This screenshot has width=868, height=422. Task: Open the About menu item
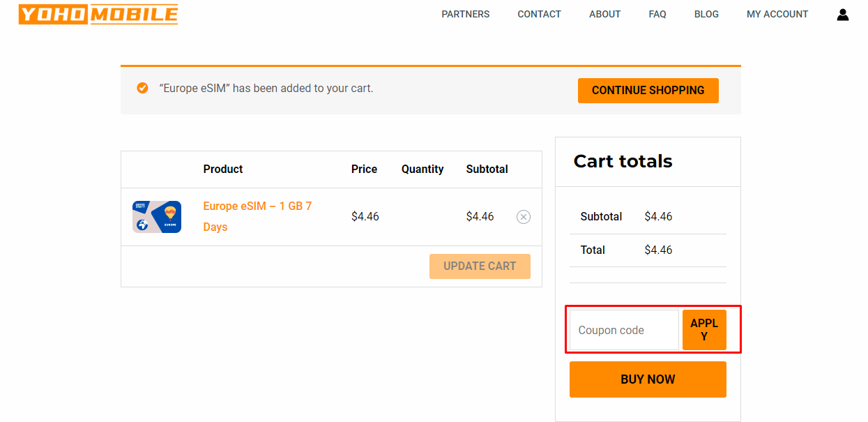[604, 14]
